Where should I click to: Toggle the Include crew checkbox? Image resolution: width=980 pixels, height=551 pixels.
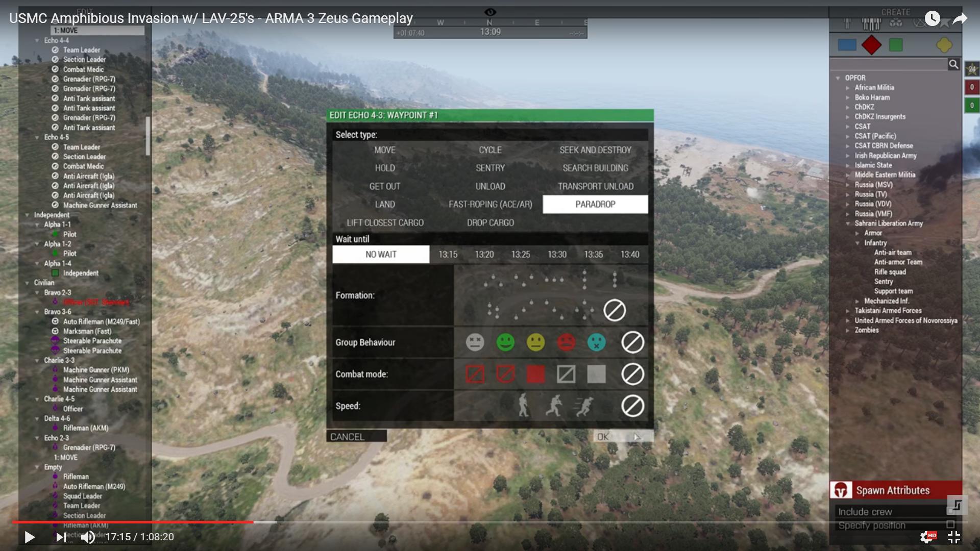pyautogui.click(x=950, y=511)
